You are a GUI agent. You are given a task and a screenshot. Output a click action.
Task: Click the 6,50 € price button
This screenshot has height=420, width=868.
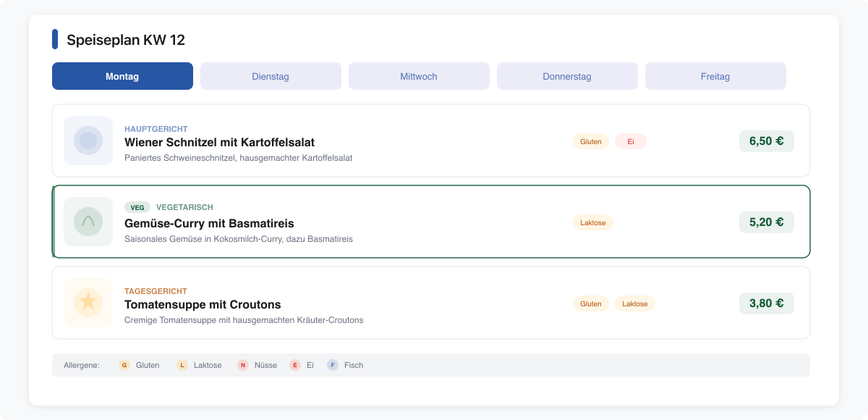(x=766, y=141)
